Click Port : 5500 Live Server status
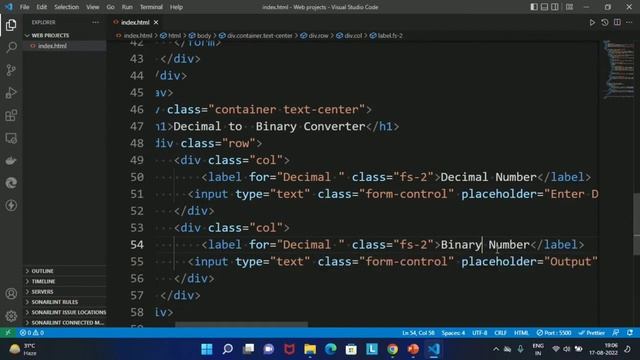The height and width of the screenshot is (360, 640). coord(554,333)
